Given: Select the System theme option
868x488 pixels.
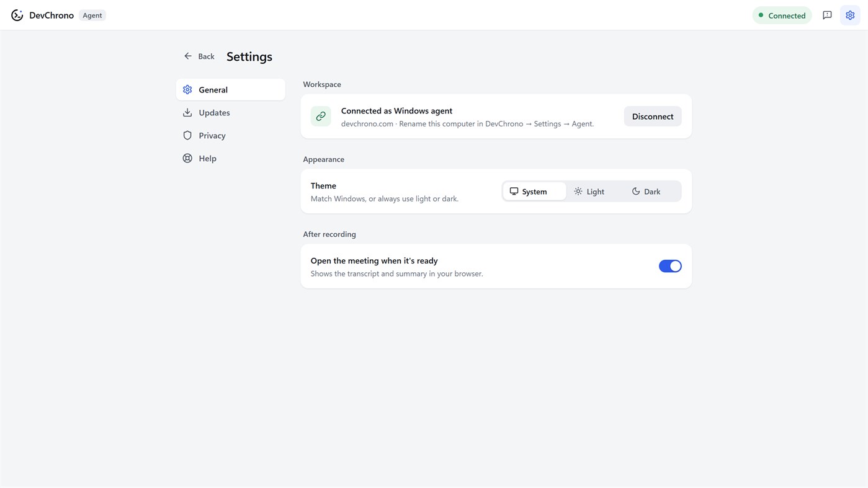Looking at the screenshot, I should 534,191.
